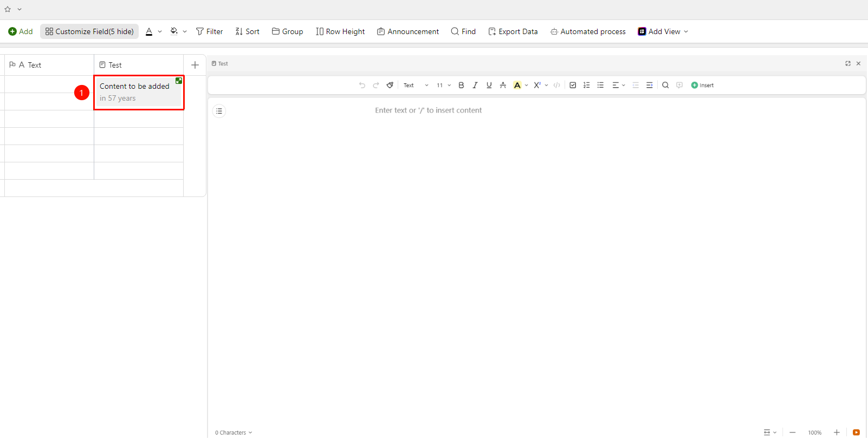Apply superscript formatting
Image resolution: width=868 pixels, height=446 pixels.
click(x=537, y=85)
